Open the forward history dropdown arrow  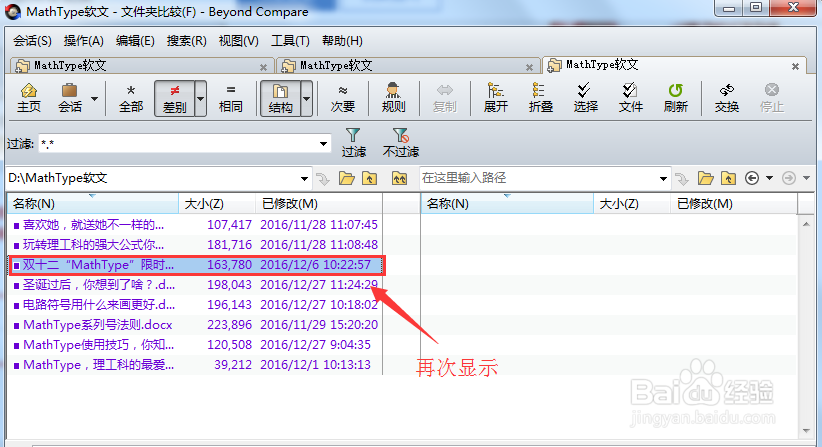point(806,178)
